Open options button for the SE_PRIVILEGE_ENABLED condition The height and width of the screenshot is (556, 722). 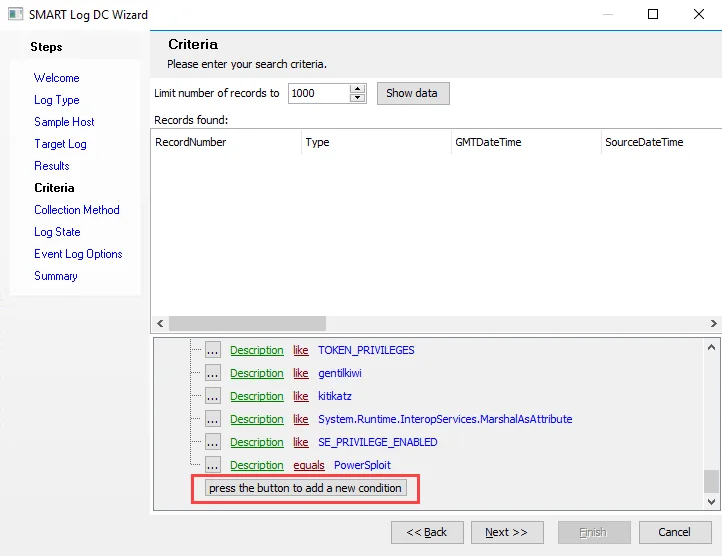213,442
